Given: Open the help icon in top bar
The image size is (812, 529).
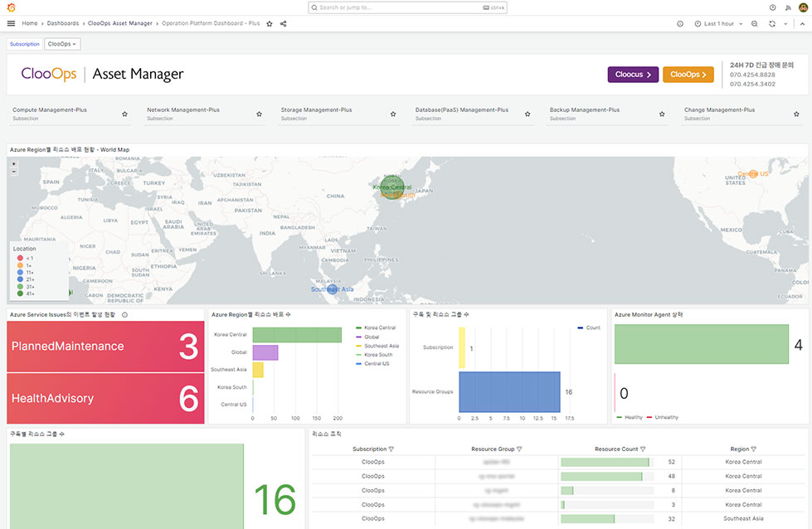Looking at the screenshot, I should click(773, 7).
